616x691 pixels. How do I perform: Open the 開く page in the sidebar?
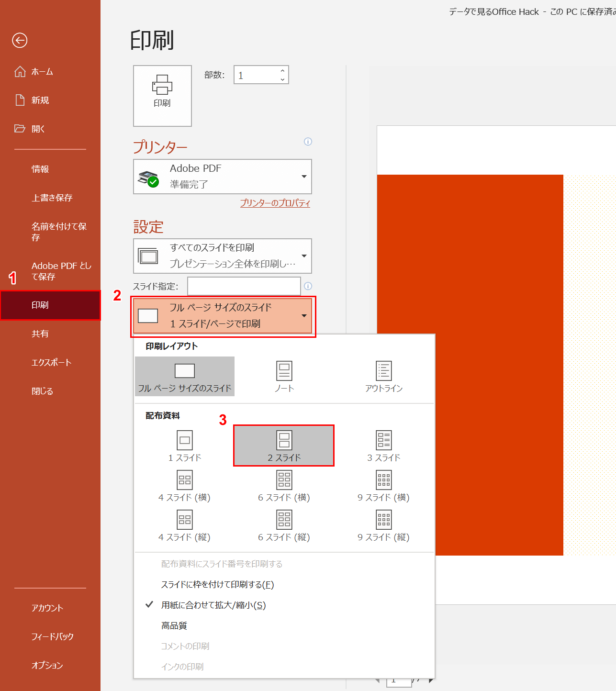tap(50, 129)
